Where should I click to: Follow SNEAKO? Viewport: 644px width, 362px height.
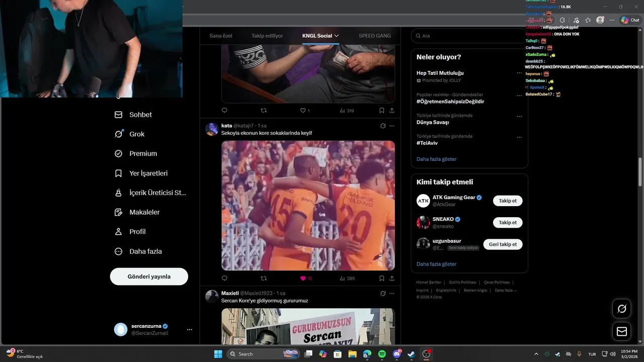pyautogui.click(x=508, y=223)
